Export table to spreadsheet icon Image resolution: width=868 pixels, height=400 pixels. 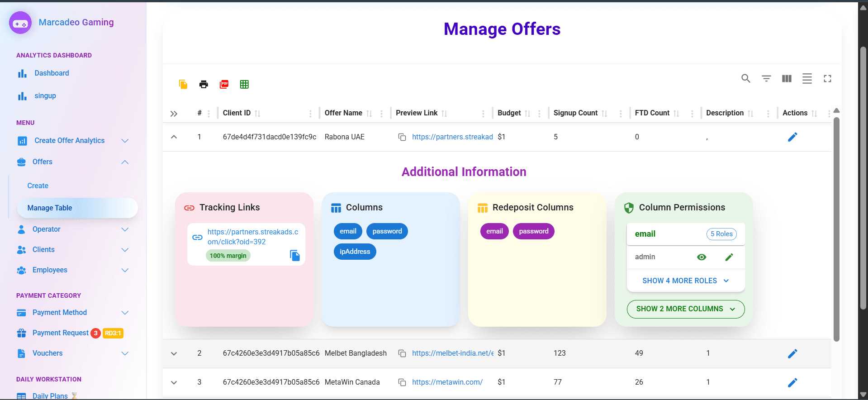[244, 84]
